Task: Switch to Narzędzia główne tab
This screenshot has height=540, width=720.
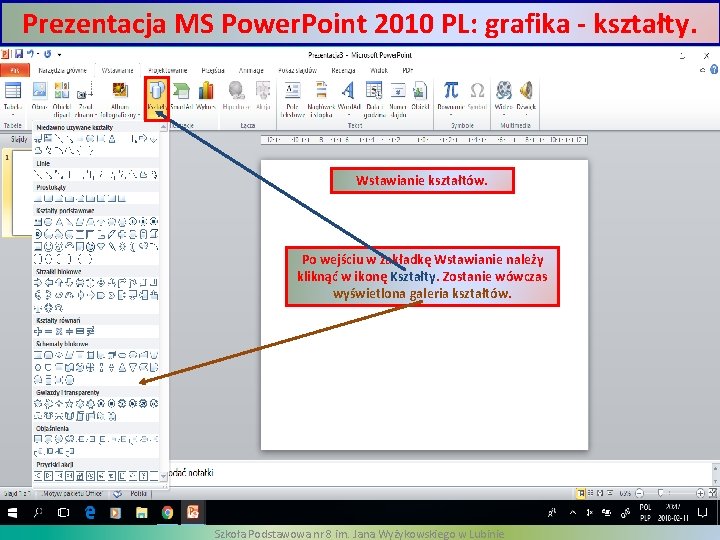Action: point(62,70)
